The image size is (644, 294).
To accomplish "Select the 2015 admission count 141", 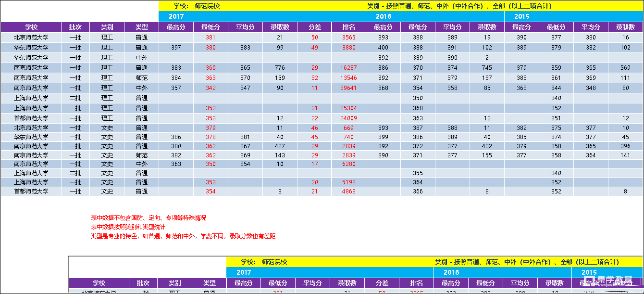I will (625, 155).
